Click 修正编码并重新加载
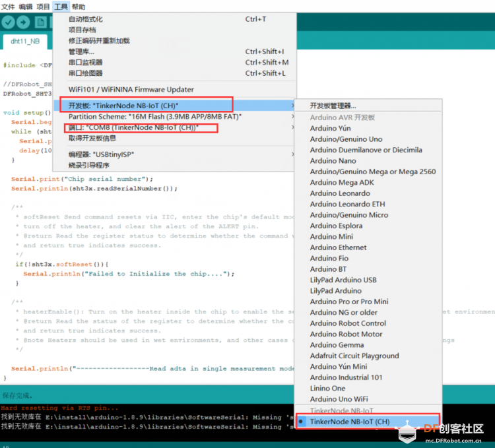Viewport: 495px width, 448px height. pos(175,41)
